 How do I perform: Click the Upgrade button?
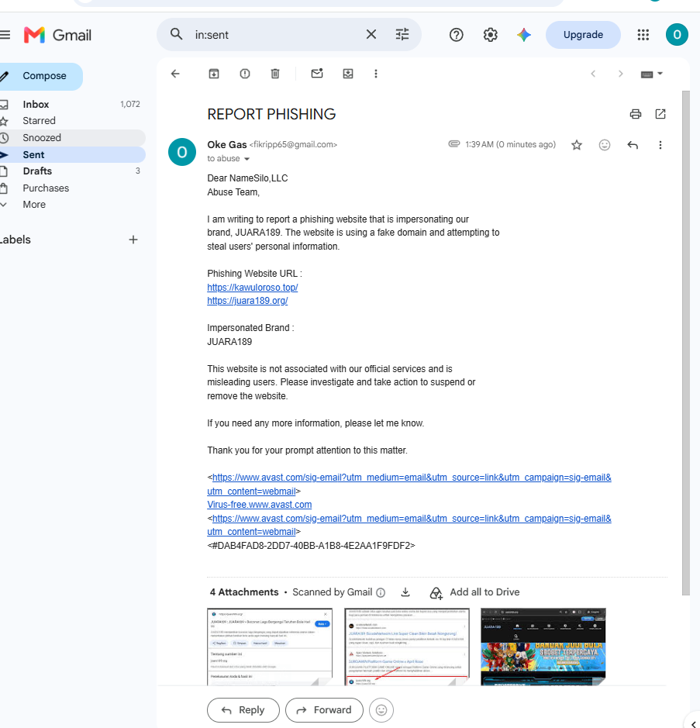point(583,35)
